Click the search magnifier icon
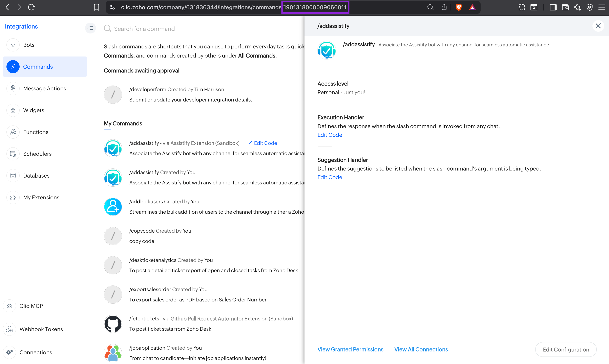The image size is (609, 364). click(x=107, y=28)
